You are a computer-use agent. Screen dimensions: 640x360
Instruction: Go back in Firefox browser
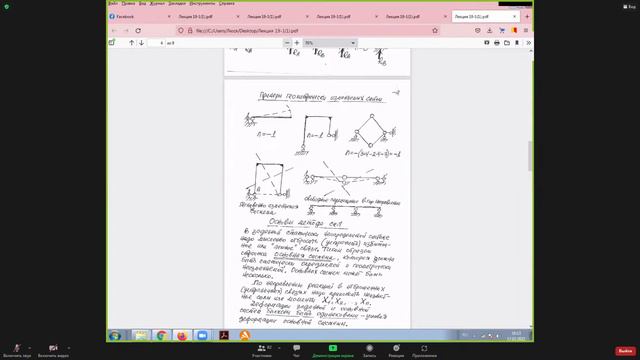tap(114, 31)
